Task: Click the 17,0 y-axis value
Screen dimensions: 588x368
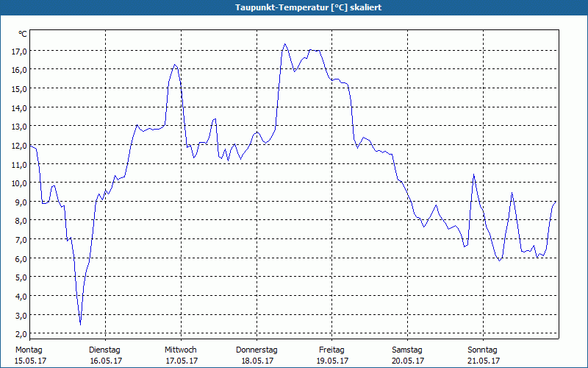Action: click(19, 52)
